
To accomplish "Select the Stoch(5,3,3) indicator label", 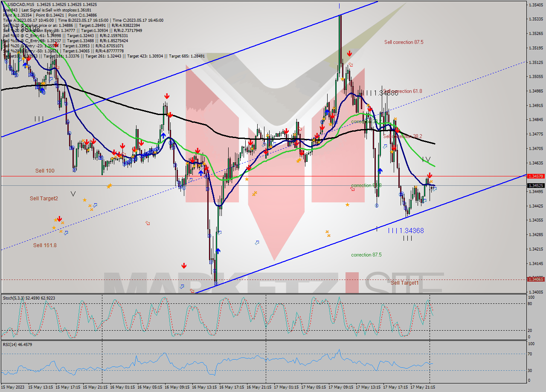I will point(29,298).
